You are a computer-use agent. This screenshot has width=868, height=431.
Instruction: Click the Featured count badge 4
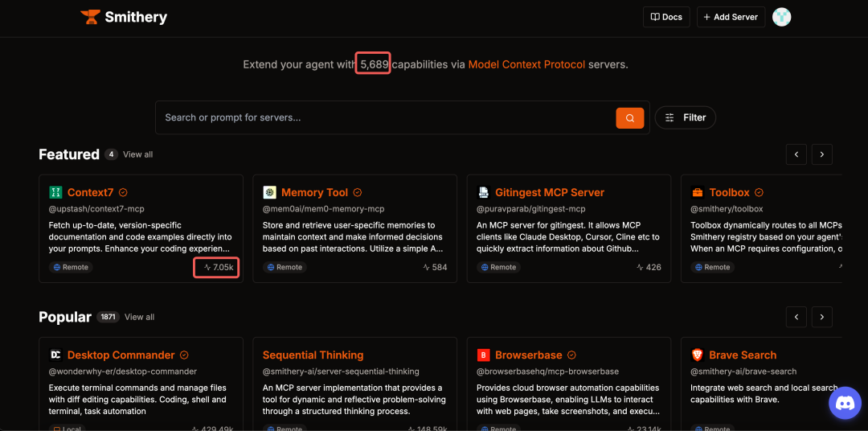click(111, 154)
